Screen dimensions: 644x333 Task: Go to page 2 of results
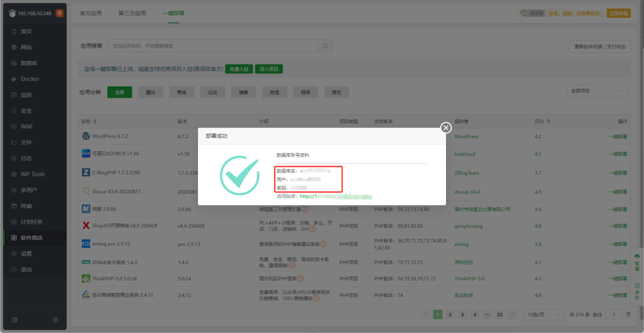tap(450, 315)
